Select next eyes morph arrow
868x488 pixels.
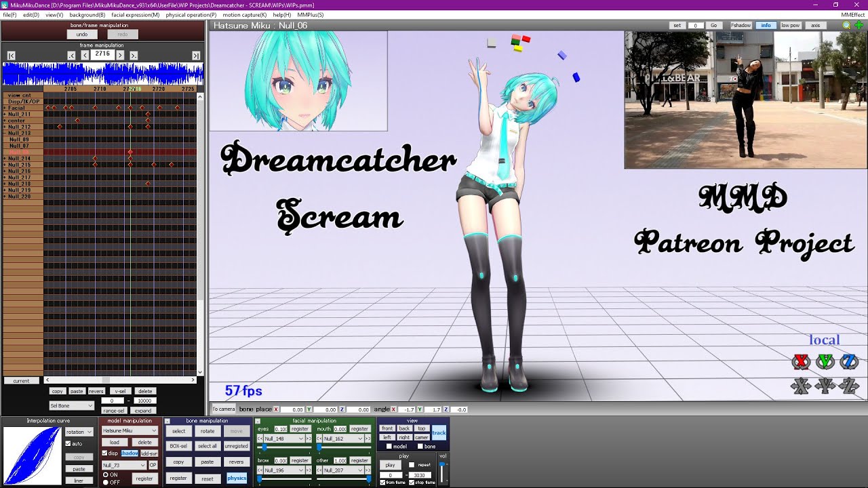309,439
